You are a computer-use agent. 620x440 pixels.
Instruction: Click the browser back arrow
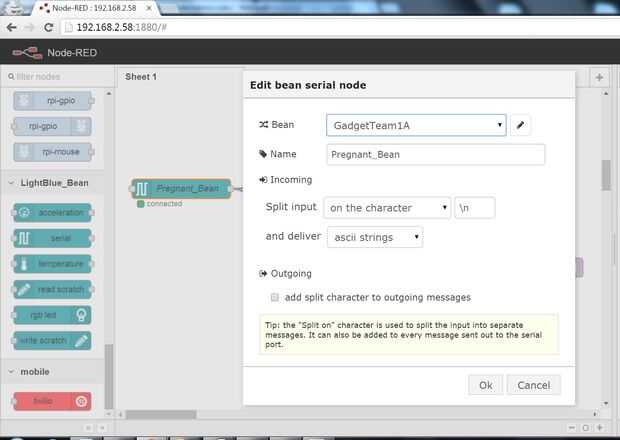[11, 27]
